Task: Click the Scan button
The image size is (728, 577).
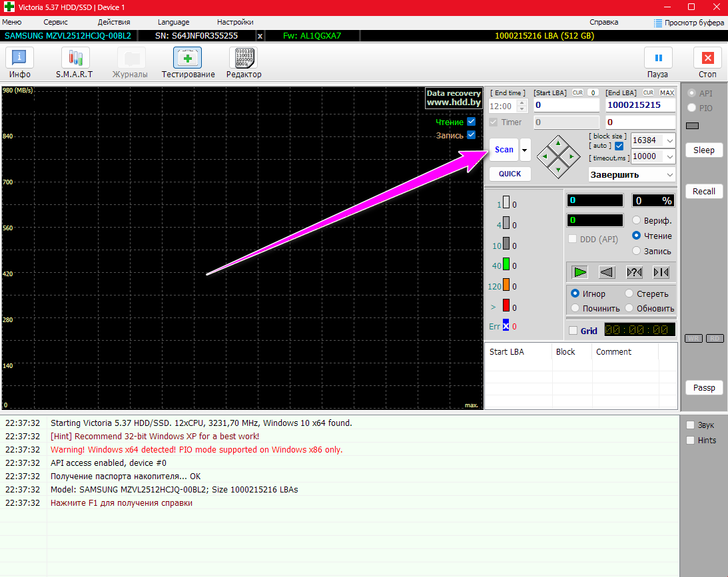Action: 504,150
